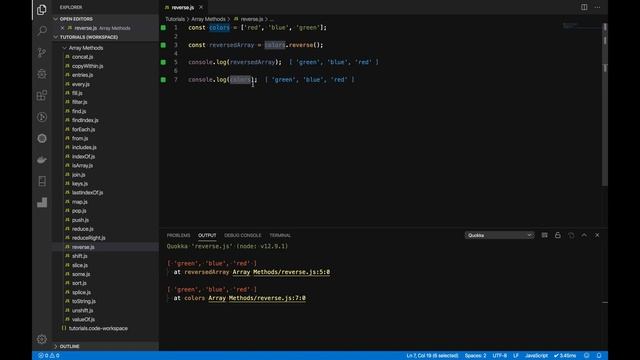This screenshot has height=360, width=640.
Task: Open the Source Control view icon
Action: click(42, 52)
